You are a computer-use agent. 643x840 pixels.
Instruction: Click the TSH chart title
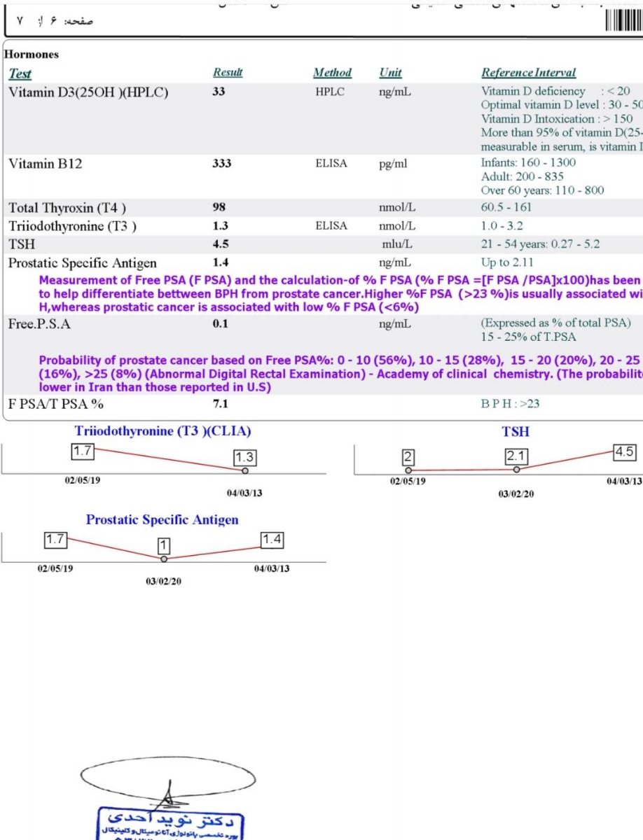point(516,432)
